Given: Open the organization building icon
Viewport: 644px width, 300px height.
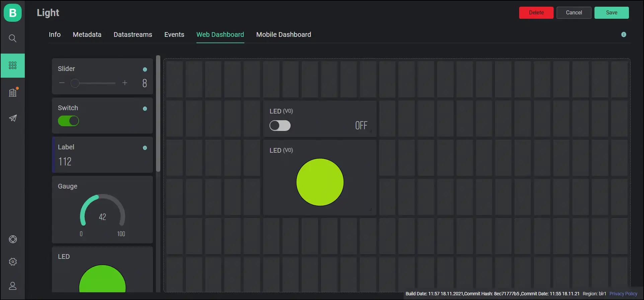Looking at the screenshot, I should point(13,92).
